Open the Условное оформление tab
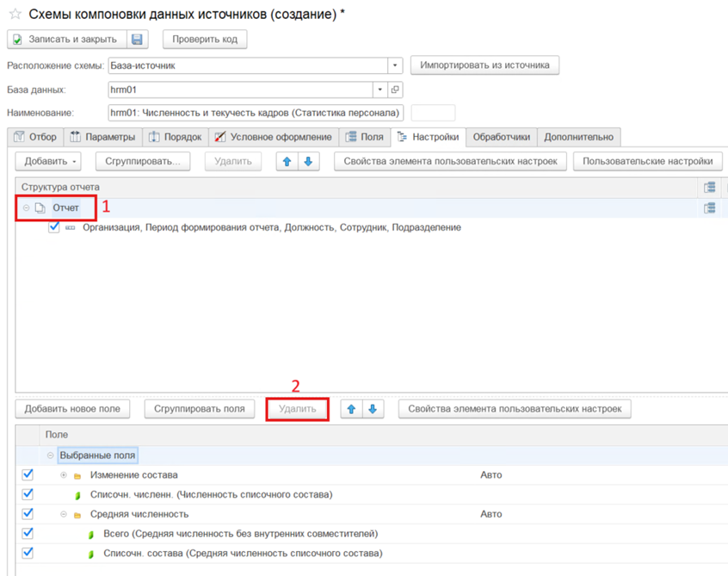The width and height of the screenshot is (728, 576). coord(272,137)
